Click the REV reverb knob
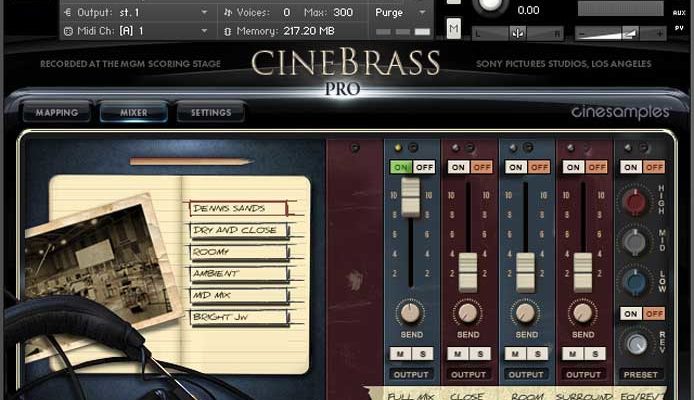Image resolution: width=694 pixels, height=400 pixels. pyautogui.click(x=637, y=343)
